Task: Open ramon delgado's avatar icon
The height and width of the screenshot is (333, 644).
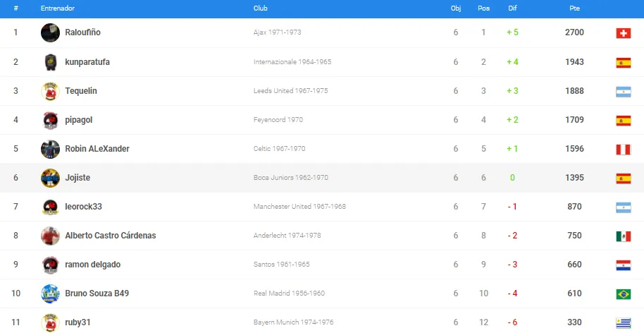Action: (50, 265)
